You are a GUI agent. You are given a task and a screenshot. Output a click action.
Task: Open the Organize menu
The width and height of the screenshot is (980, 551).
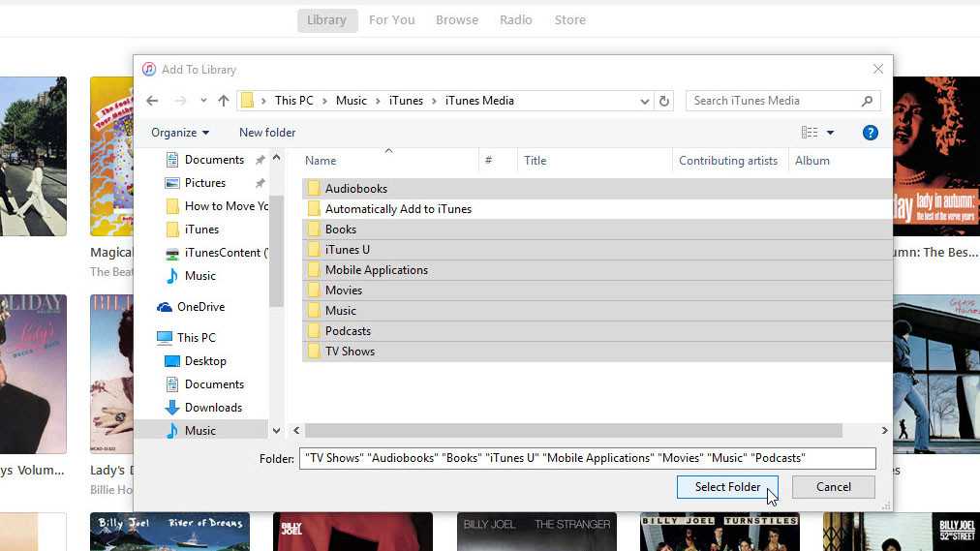click(180, 133)
